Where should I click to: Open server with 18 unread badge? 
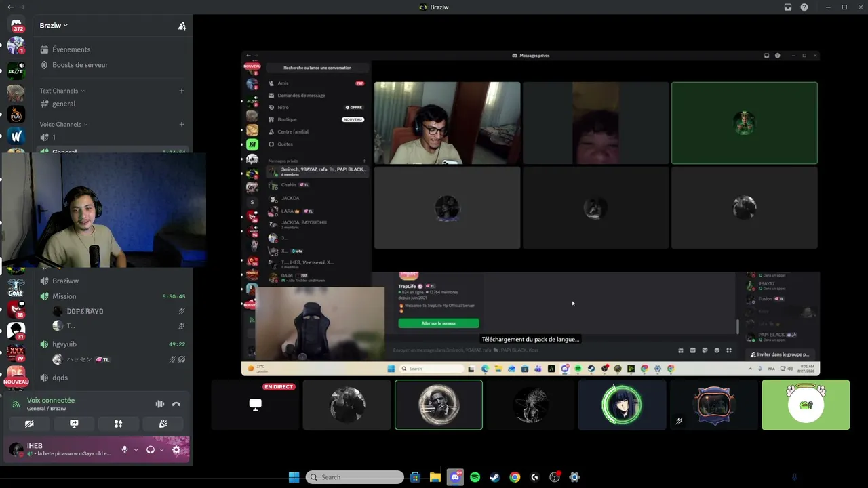tap(16, 310)
